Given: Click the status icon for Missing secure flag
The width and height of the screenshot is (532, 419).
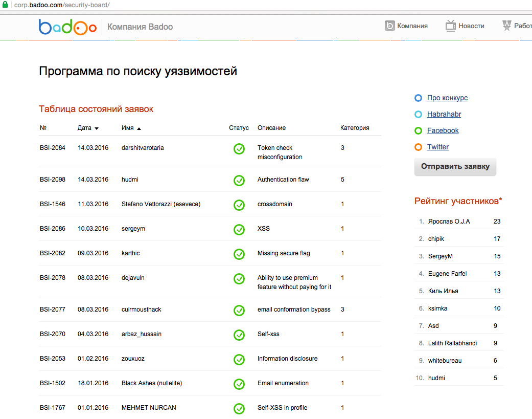Looking at the screenshot, I should point(239,254).
